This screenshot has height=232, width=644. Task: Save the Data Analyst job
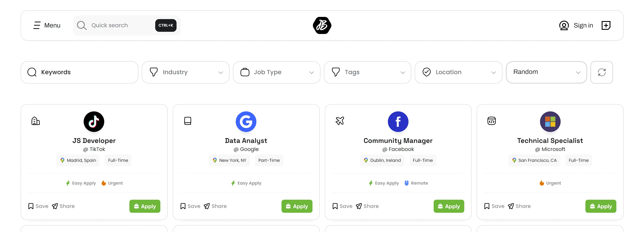190,206
